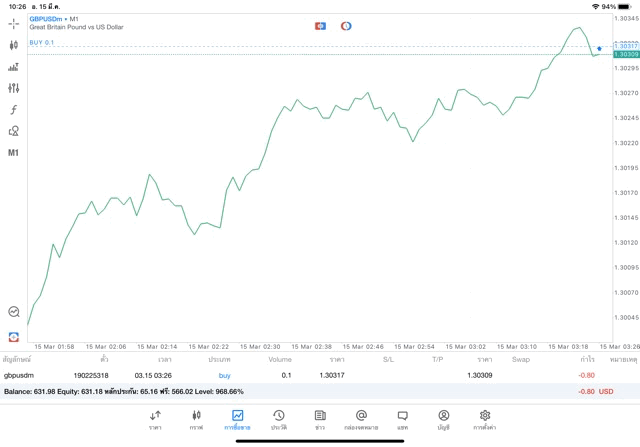Screen dimensions: 640x447
Task: Tap the iPad home indicator bar
Action: coord(320,441)
